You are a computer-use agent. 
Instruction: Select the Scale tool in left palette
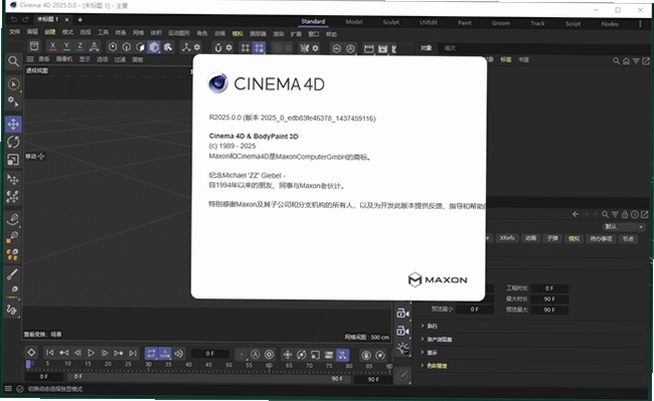tap(13, 160)
